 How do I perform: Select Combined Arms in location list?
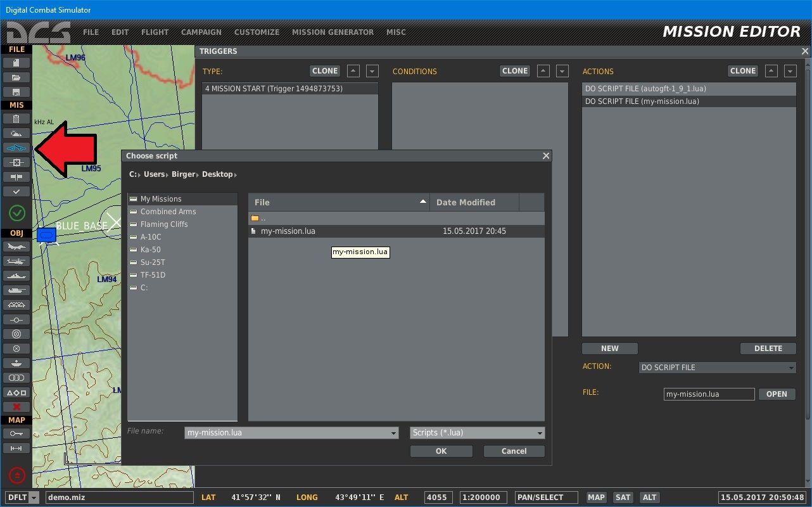pyautogui.click(x=182, y=212)
